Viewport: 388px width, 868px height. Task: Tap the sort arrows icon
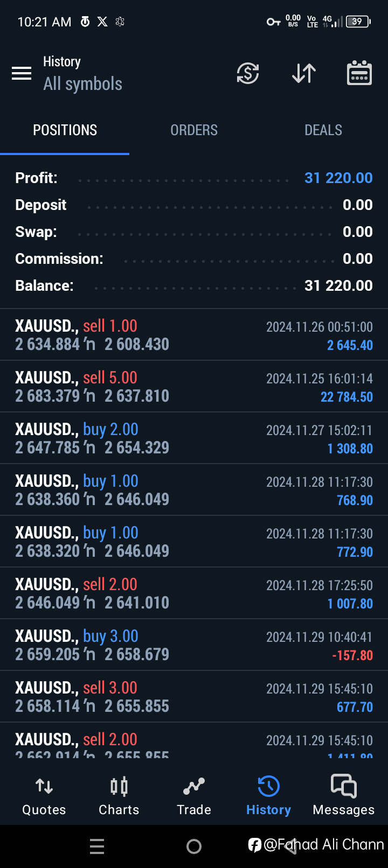click(x=304, y=73)
